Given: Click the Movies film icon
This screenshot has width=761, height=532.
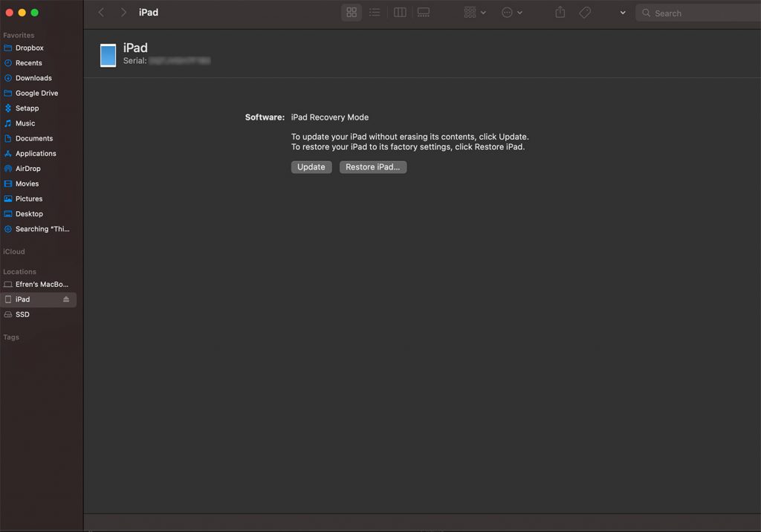Looking at the screenshot, I should 7,184.
